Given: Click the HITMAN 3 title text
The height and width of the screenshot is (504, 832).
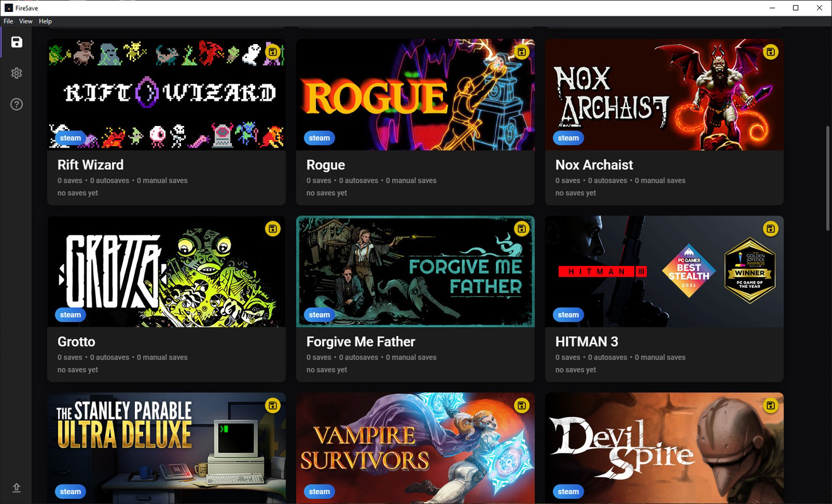Looking at the screenshot, I should 587,342.
